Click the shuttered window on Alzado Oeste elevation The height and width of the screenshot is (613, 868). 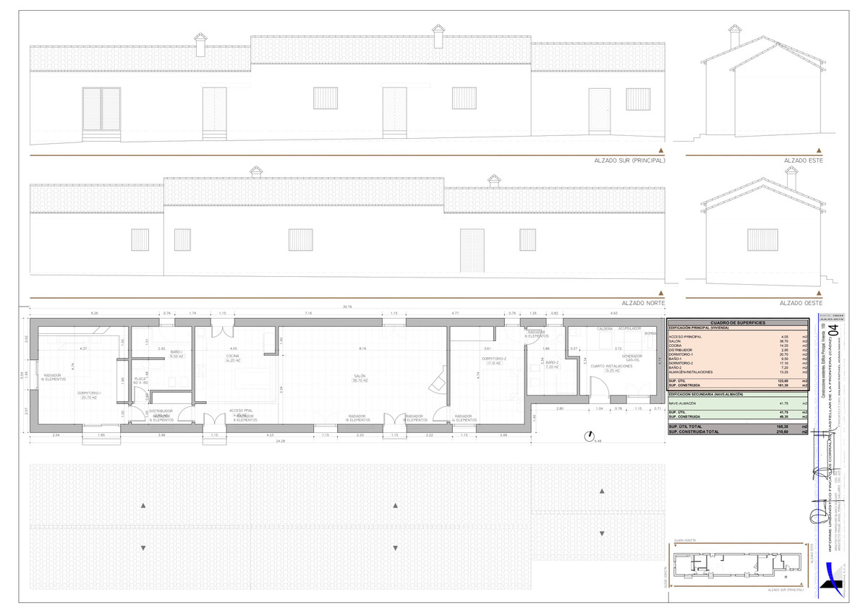(757, 240)
